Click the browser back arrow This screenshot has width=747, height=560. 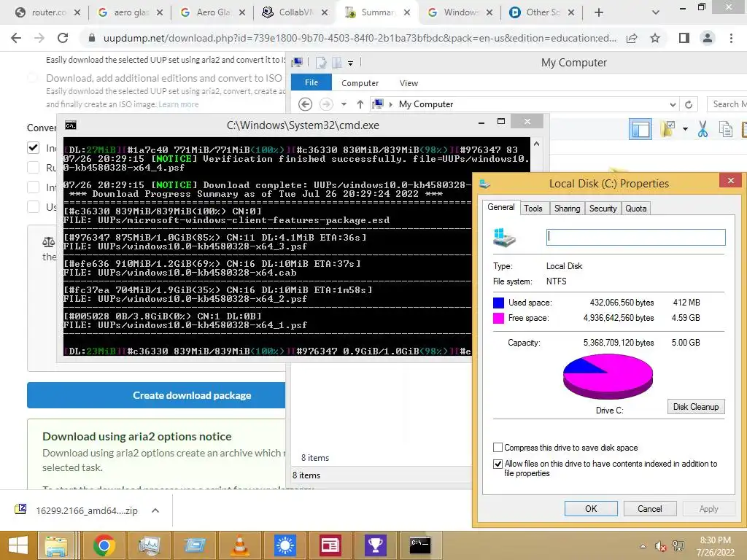tap(16, 38)
